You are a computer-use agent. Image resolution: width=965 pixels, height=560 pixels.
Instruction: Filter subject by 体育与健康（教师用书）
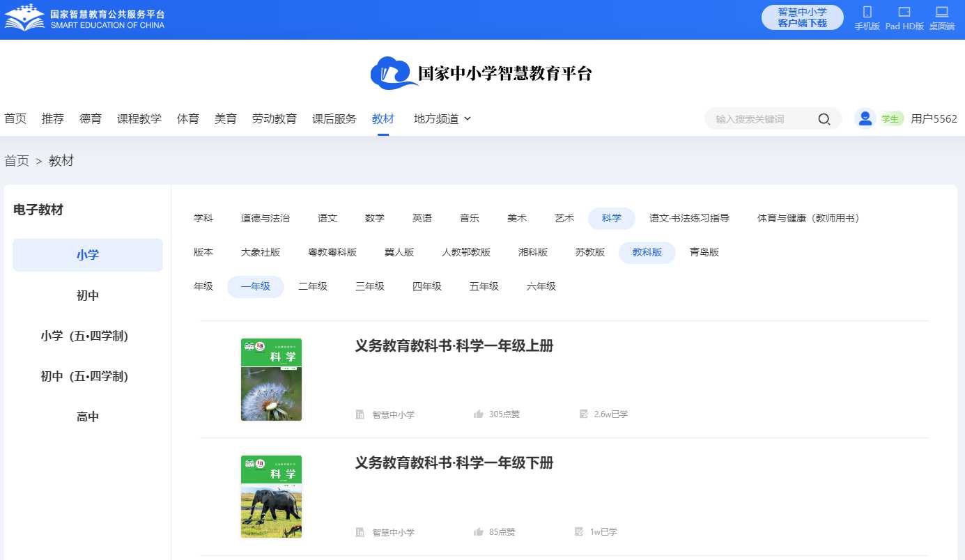tap(809, 218)
